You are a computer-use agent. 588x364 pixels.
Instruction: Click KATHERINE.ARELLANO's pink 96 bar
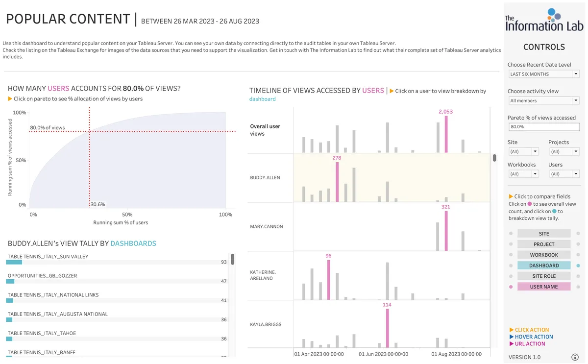click(328, 280)
